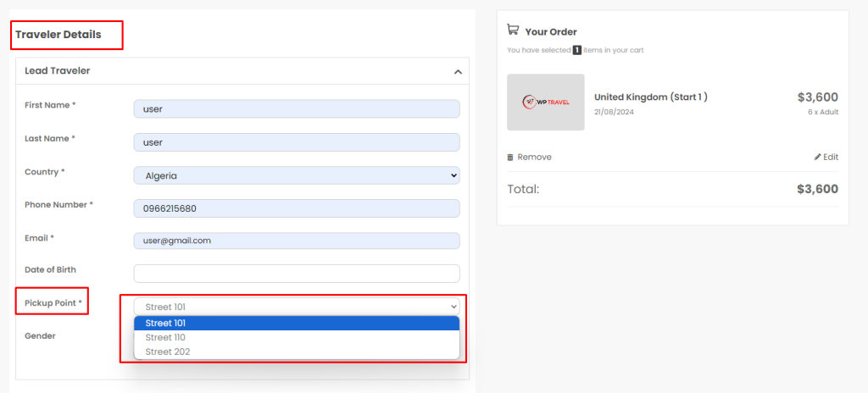This screenshot has height=393, width=868.
Task: Click the trash icon next to Remove
Action: (510, 158)
